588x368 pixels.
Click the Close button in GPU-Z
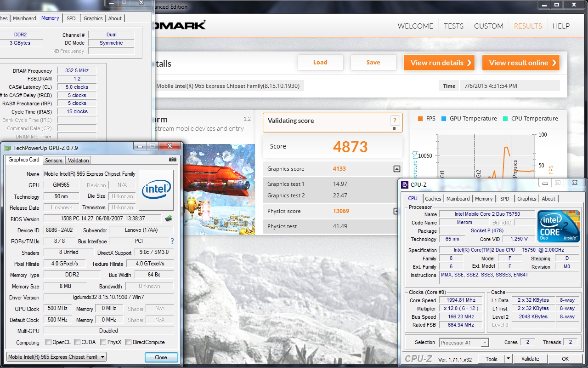click(x=161, y=357)
